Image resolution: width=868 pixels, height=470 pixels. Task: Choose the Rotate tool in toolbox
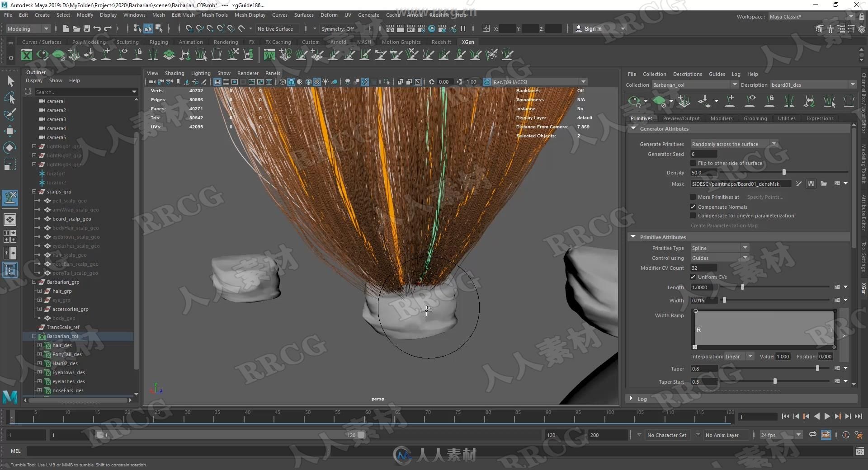pos(10,148)
